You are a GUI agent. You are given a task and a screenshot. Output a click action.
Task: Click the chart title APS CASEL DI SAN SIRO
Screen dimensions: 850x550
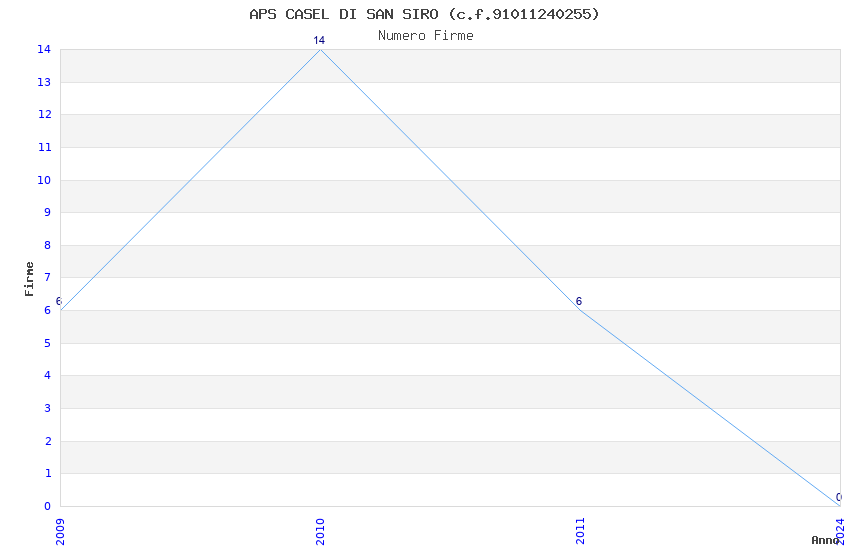pyautogui.click(x=424, y=14)
